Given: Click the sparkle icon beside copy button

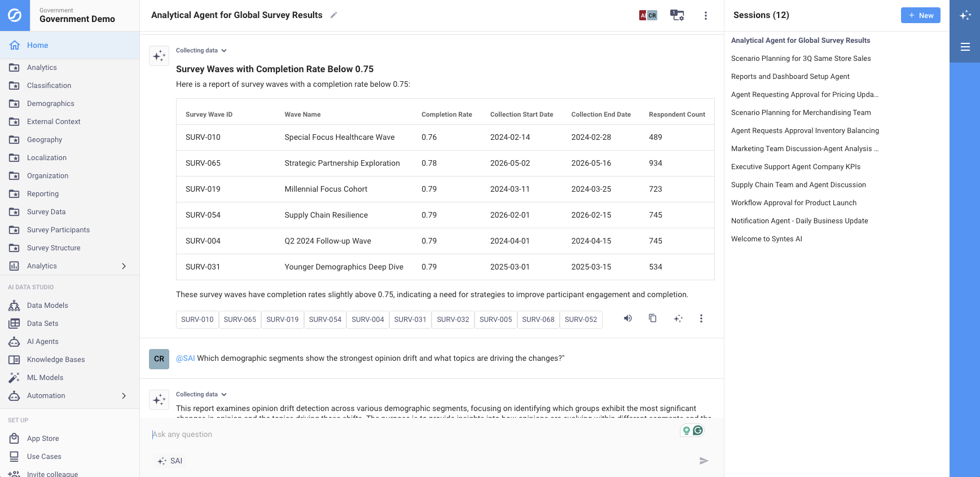Looking at the screenshot, I should 678,319.
